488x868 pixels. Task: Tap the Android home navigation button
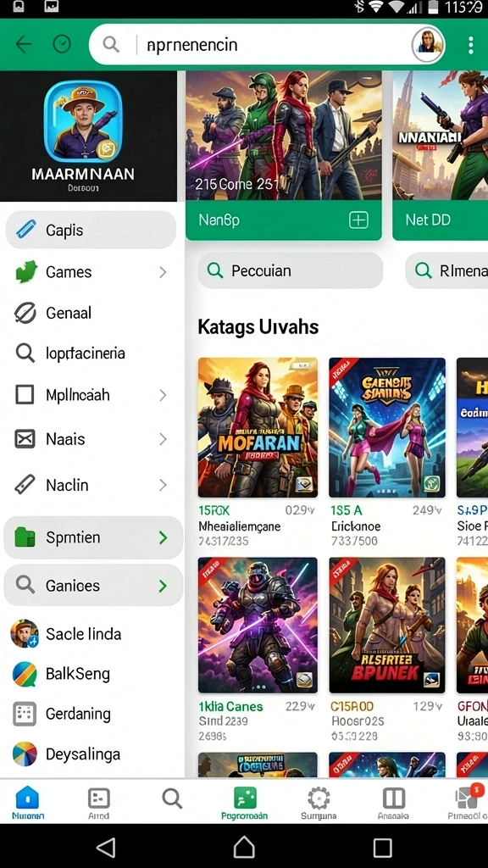[x=244, y=847]
